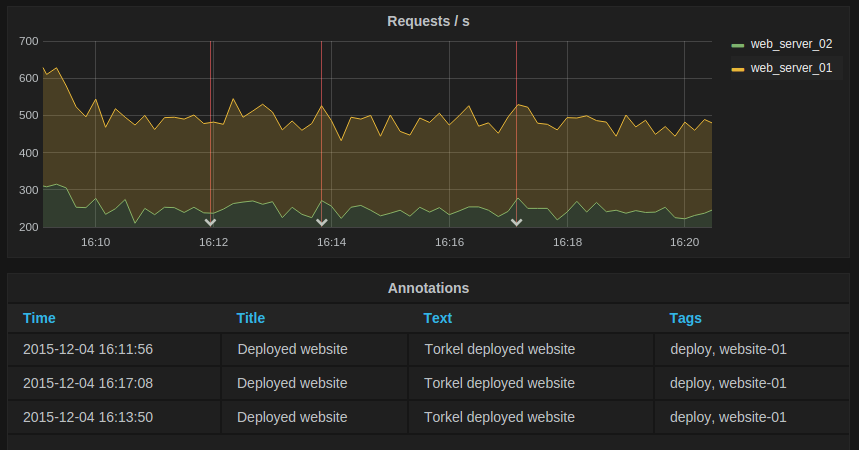Click Deployed website title in third row
Viewport: 859px width, 450px height.
(x=292, y=417)
